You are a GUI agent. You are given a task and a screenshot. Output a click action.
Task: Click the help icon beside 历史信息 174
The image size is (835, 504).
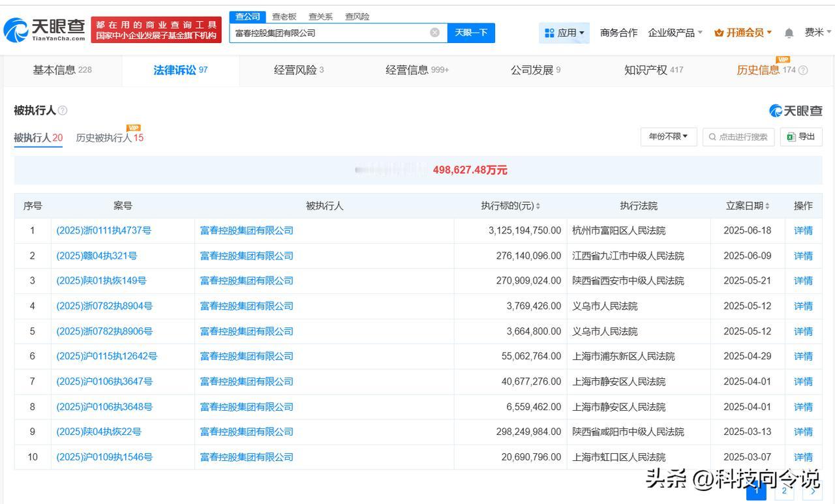pyautogui.click(x=803, y=70)
